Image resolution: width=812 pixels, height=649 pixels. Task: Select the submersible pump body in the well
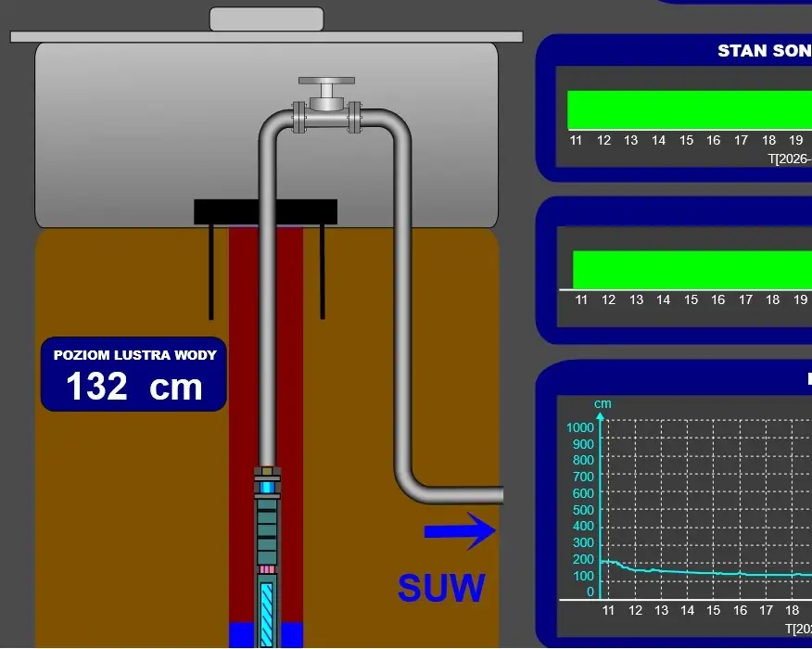pos(267,533)
